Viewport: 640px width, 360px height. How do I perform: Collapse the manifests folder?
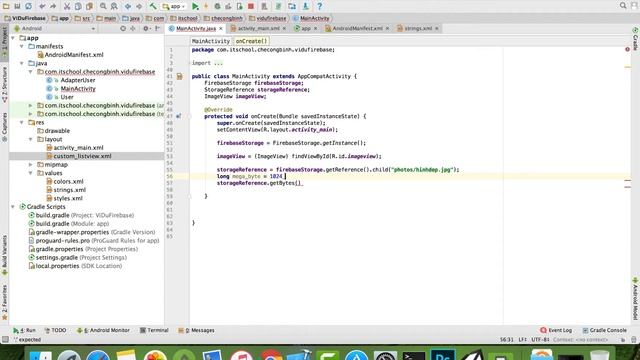(x=22, y=47)
